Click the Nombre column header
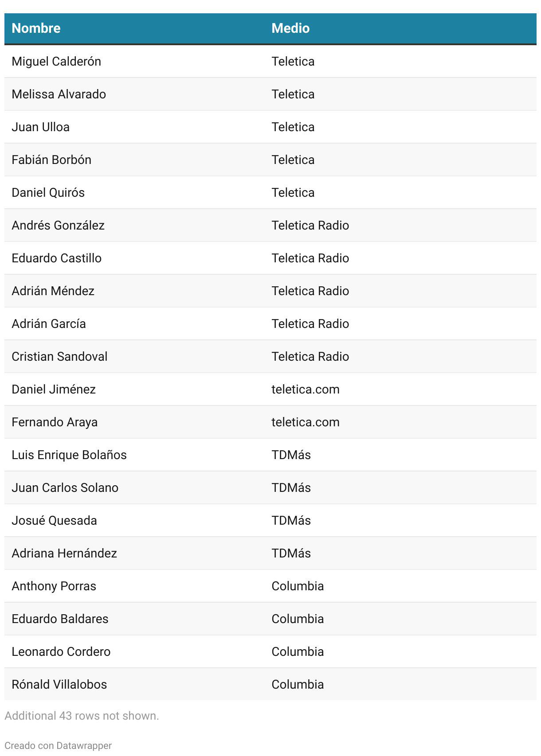The height and width of the screenshot is (756, 541). tap(36, 28)
